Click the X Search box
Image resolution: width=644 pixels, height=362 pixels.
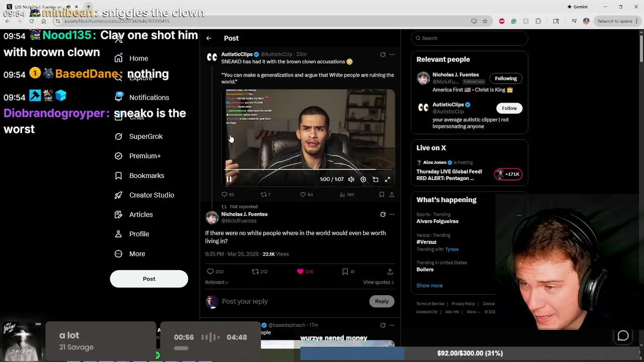[469, 38]
